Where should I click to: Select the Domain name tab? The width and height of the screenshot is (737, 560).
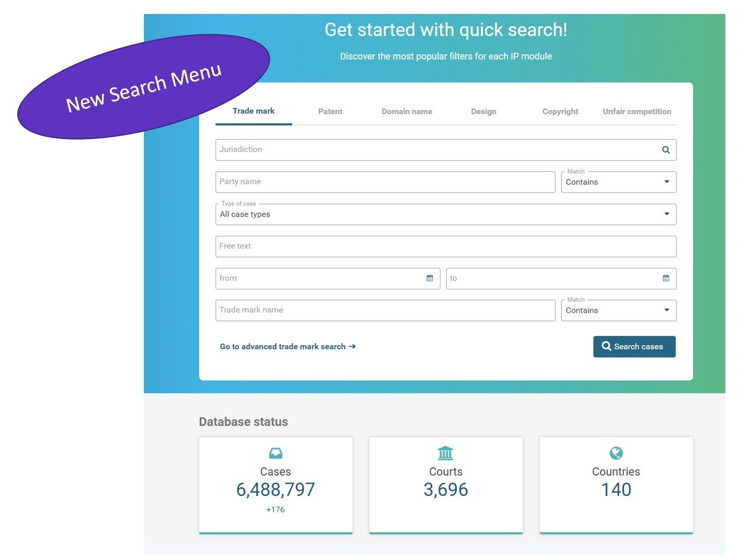pos(407,112)
